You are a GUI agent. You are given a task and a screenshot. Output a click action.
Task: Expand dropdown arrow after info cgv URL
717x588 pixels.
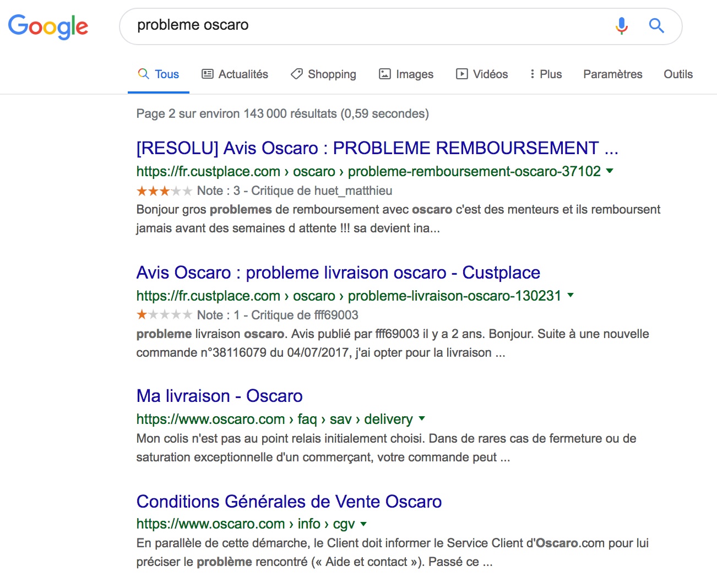pyautogui.click(x=363, y=524)
